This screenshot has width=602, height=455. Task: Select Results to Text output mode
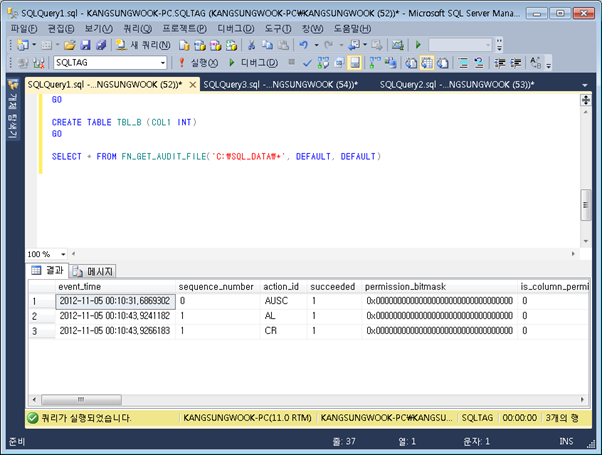coord(411,63)
